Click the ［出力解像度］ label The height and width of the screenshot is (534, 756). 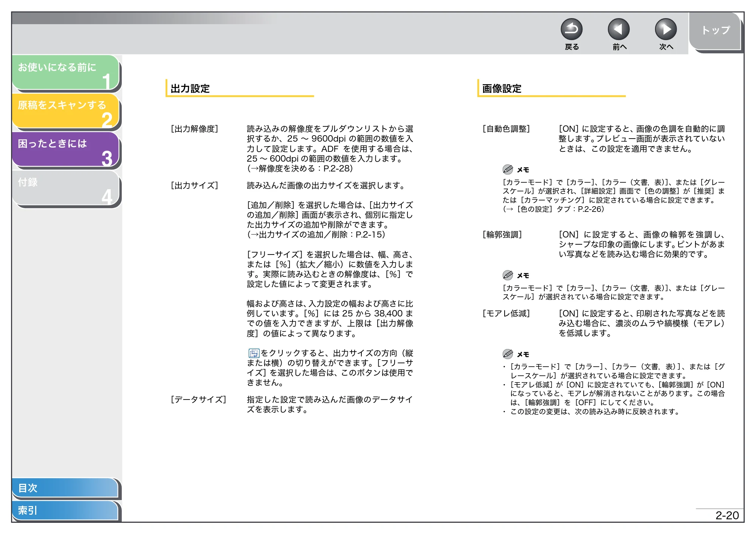point(195,129)
